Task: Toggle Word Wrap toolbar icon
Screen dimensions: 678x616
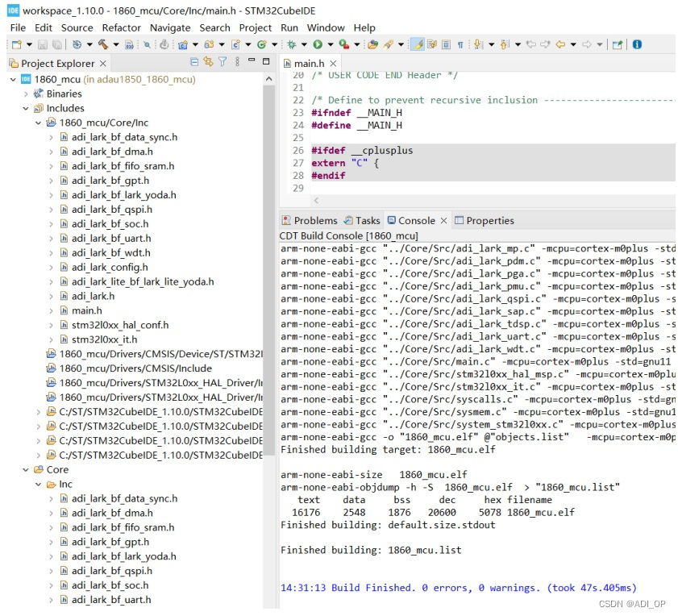Action: pos(432,44)
